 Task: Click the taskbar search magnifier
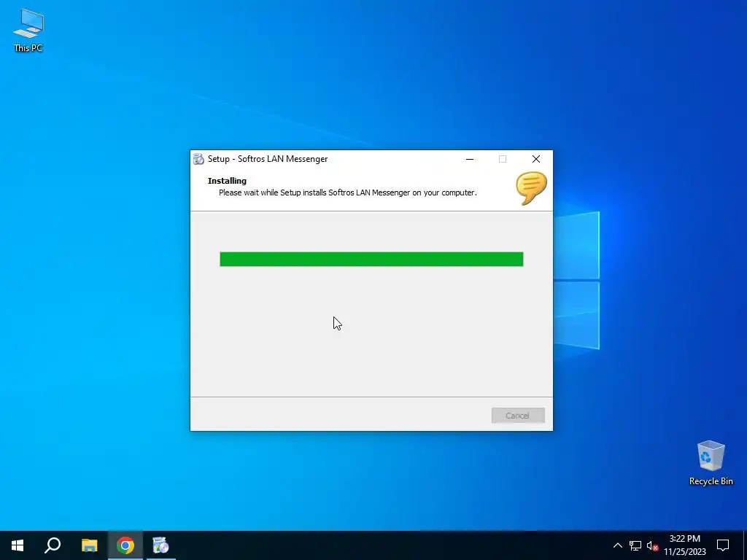coord(53,545)
